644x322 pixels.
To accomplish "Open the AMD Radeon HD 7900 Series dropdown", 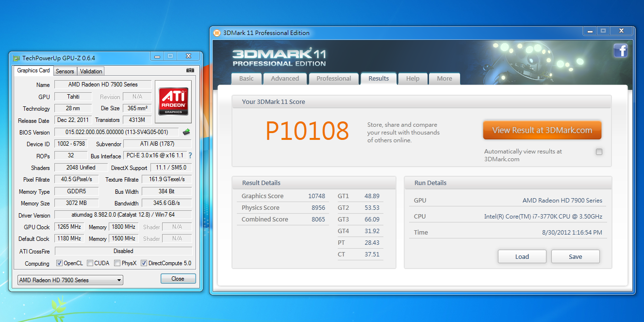I will pos(70,280).
